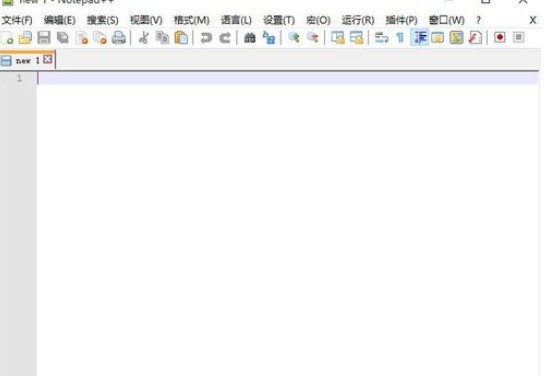This screenshot has height=376, width=549.
Task: Start macro recording with red dot icon
Action: pos(500,37)
